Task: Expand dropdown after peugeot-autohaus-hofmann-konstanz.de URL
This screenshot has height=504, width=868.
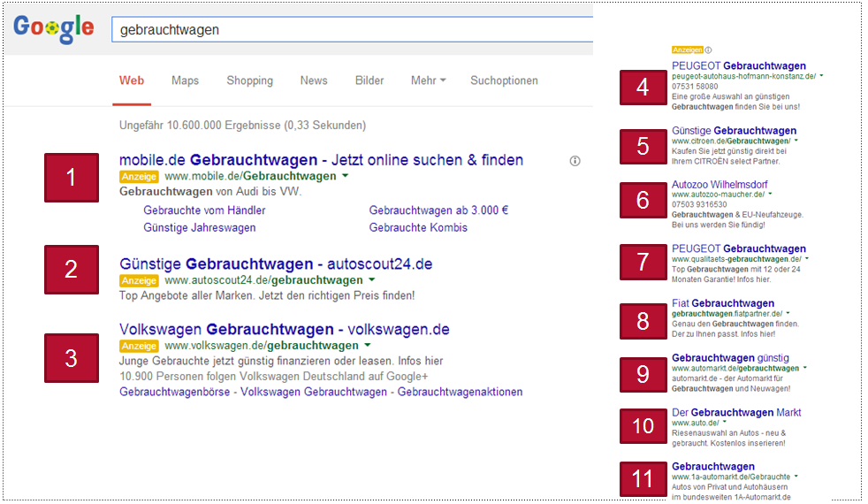Action: (821, 76)
